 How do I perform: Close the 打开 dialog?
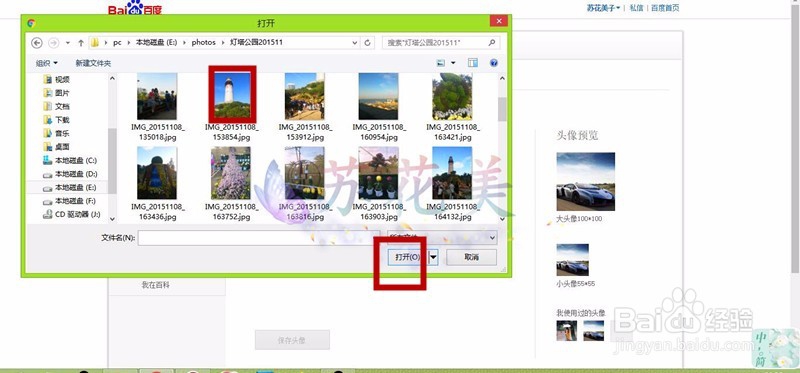click(498, 21)
